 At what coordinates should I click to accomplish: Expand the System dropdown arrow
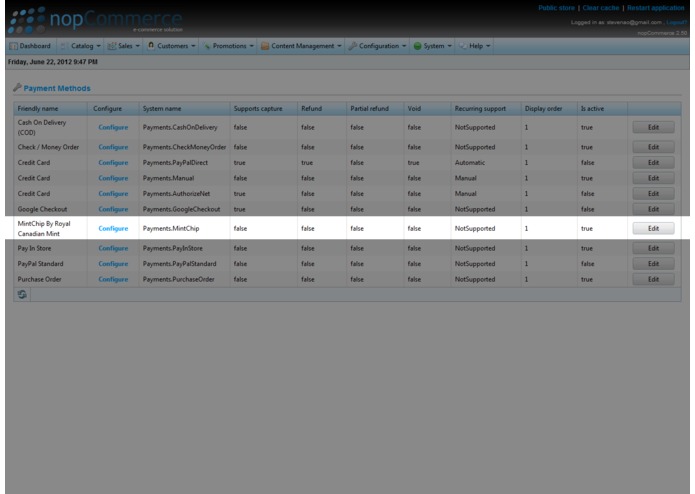click(x=449, y=46)
